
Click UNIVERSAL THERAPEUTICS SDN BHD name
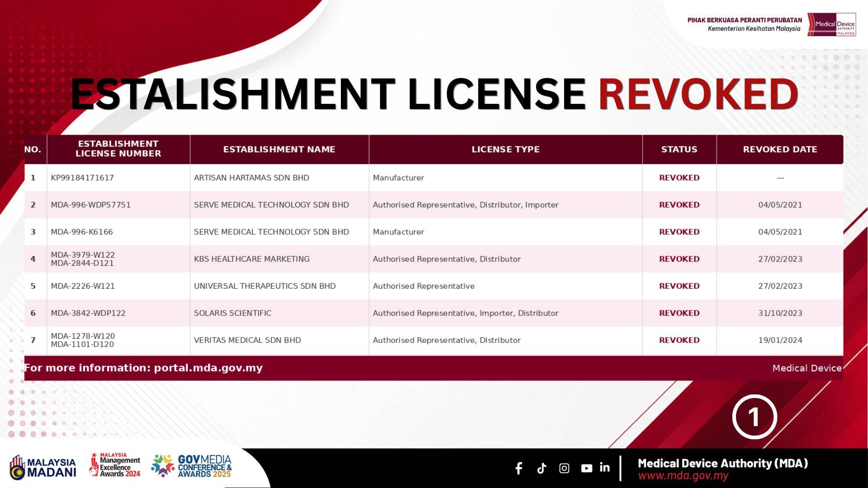[265, 286]
